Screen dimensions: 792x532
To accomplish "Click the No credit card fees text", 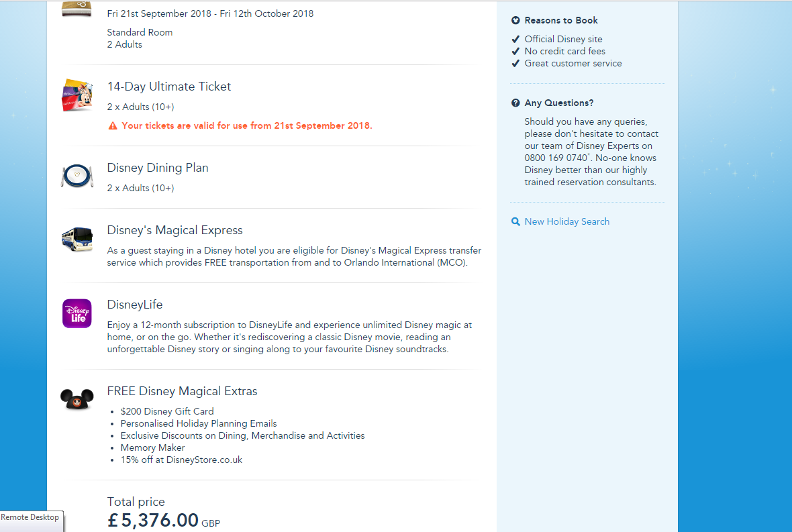I will point(564,51).
